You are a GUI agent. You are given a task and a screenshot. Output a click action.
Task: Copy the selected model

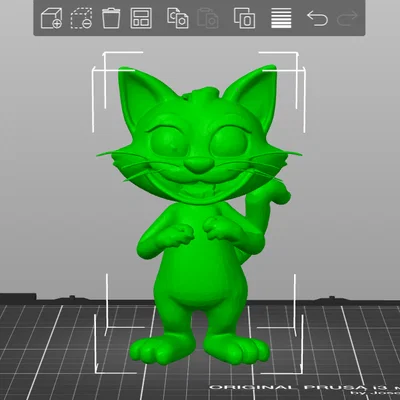click(178, 18)
